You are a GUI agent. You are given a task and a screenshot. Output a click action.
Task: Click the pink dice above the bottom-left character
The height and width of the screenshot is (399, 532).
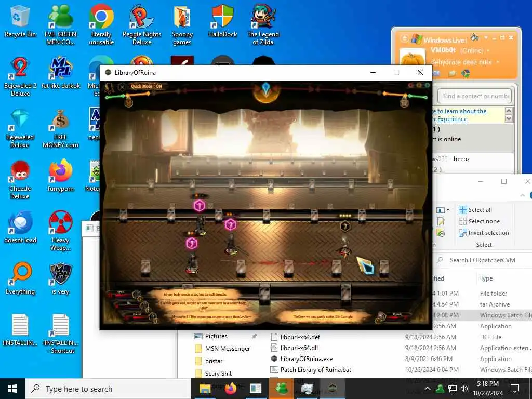coord(191,243)
